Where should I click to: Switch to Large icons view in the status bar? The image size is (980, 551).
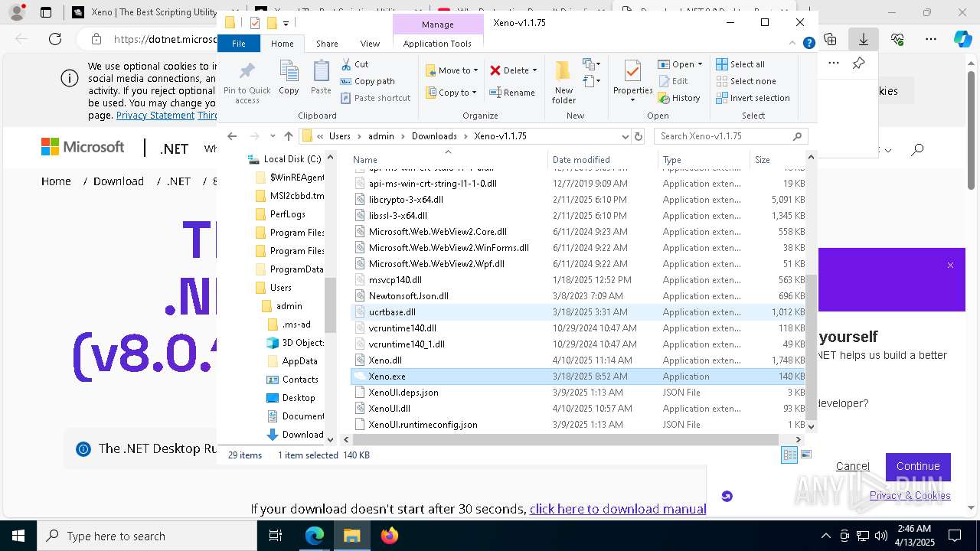[x=805, y=455]
